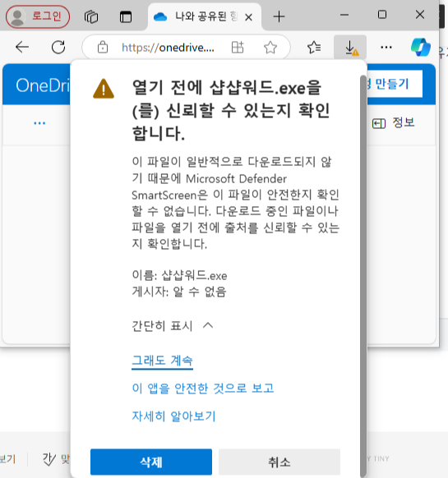
Task: Click the 게시자: 알 수 없음 text
Action: (179, 292)
